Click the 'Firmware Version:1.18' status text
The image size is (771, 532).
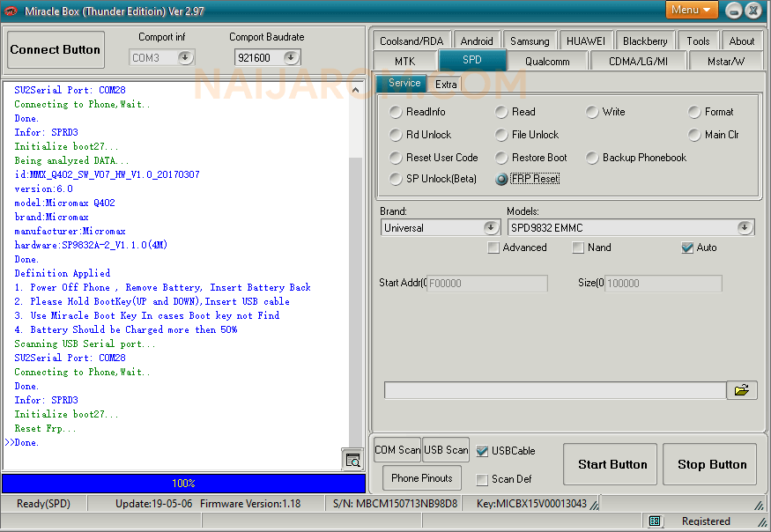click(250, 504)
